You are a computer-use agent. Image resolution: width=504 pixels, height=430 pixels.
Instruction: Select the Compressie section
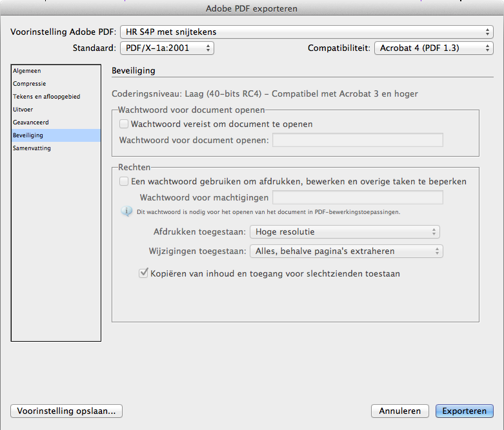point(56,84)
